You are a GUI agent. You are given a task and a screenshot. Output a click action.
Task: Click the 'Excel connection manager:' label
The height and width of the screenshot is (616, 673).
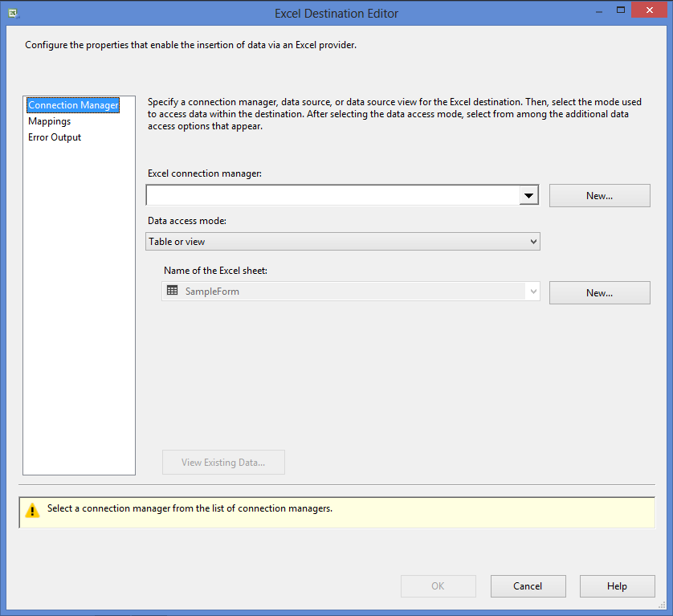tap(205, 173)
